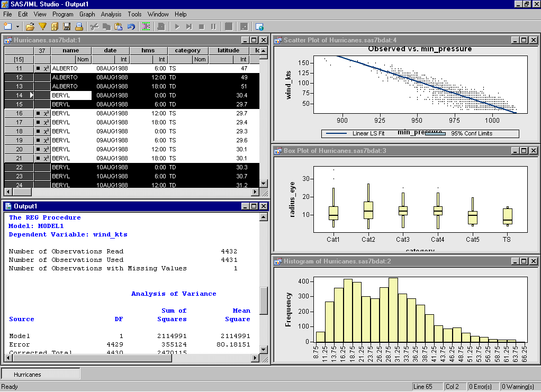Click the globe window toolbar icon
The height and width of the screenshot is (392, 541).
[259, 26]
